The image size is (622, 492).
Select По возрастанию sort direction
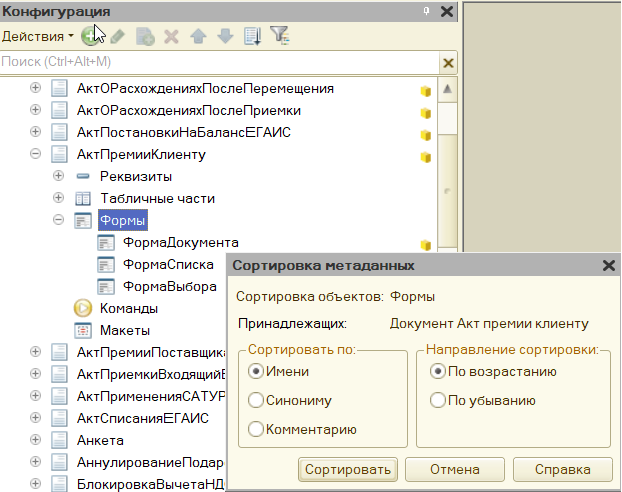tap(438, 371)
